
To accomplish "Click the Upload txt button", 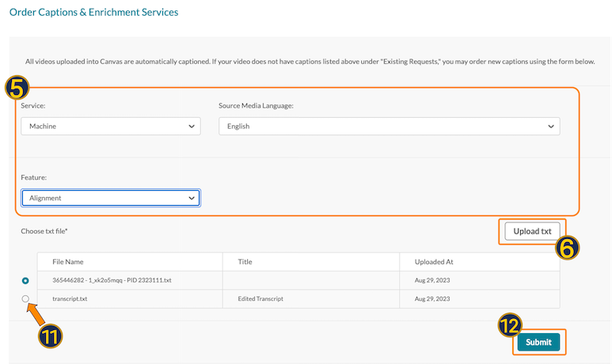I will (532, 231).
